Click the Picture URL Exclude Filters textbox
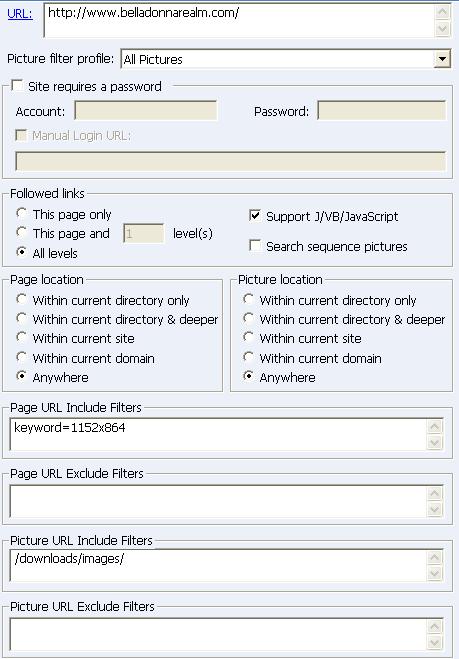This screenshot has width=459, height=659. (x=218, y=635)
